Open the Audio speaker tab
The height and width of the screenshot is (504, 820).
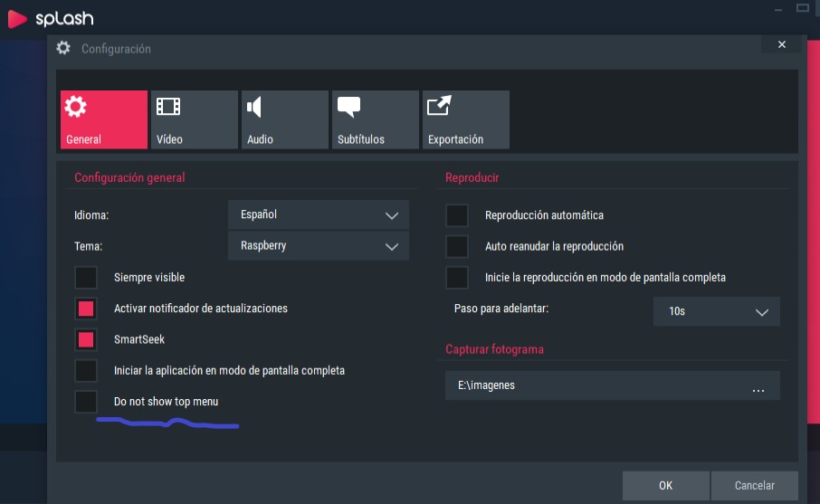pyautogui.click(x=284, y=119)
